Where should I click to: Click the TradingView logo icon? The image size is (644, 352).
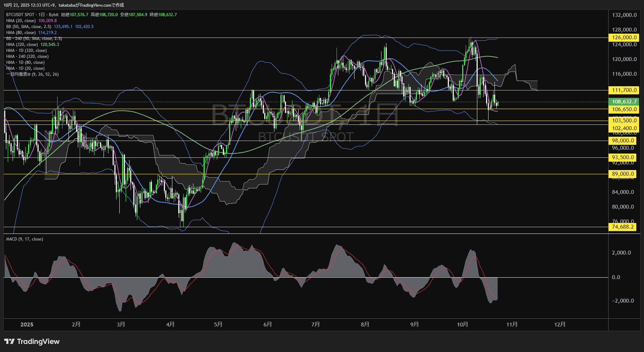click(9, 341)
